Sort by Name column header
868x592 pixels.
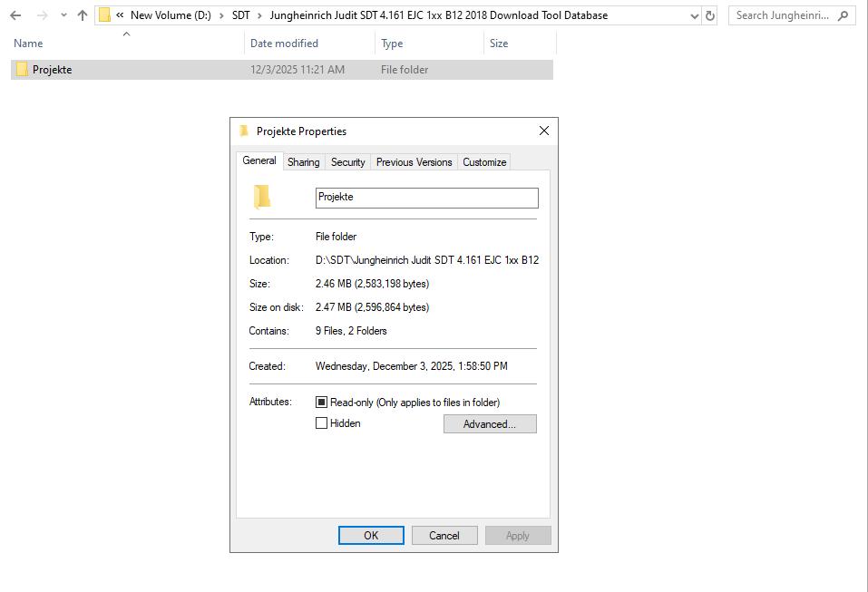coord(28,44)
